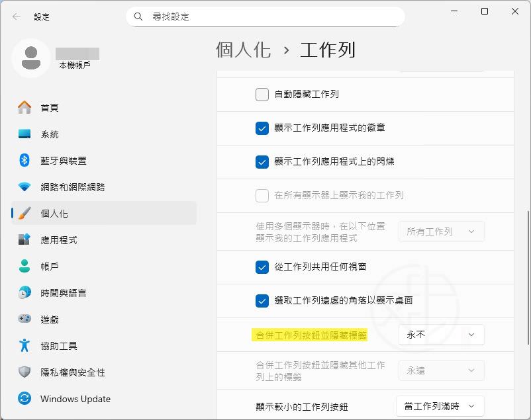Click the user avatar picture
Viewport: 531px width, 420px height.
31,58
